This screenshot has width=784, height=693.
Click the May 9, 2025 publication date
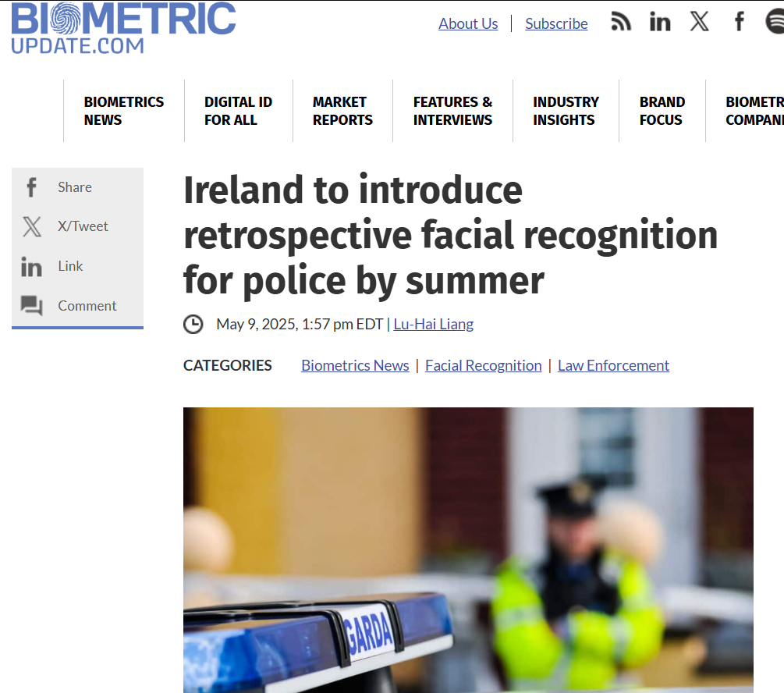tap(300, 324)
